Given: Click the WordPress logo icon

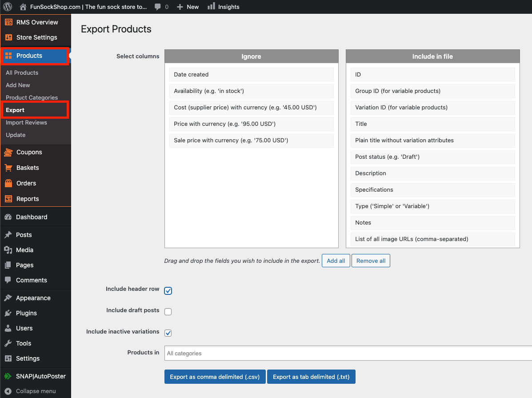Looking at the screenshot, I should tap(8, 7).
